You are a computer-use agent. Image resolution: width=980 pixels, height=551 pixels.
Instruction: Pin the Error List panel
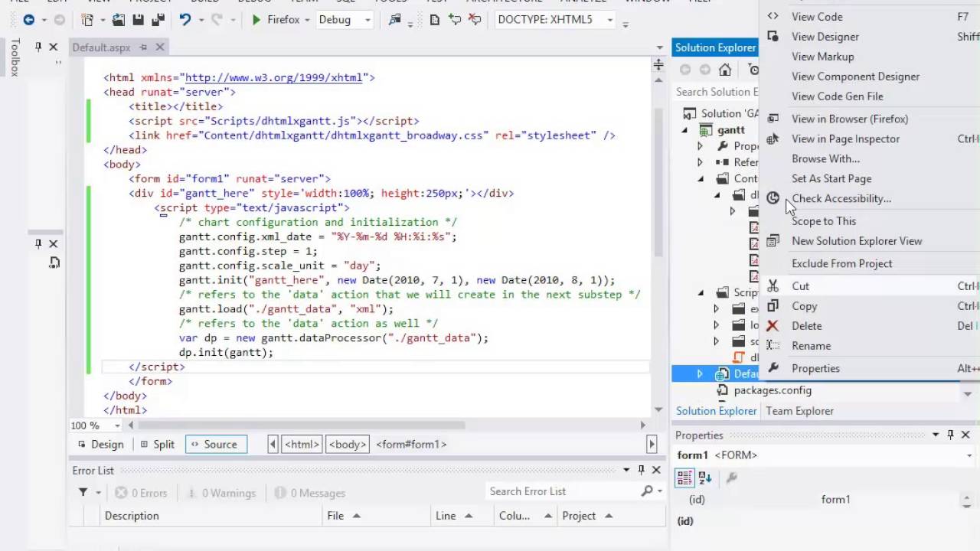[642, 470]
